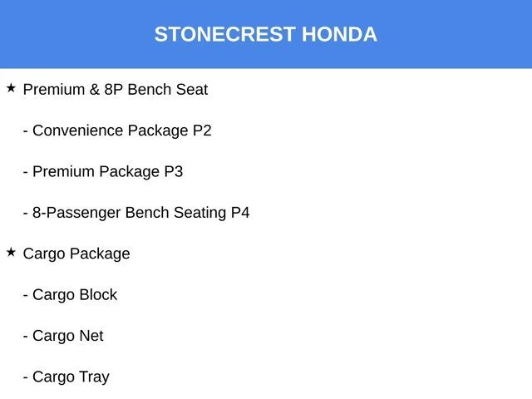
Task: Click the dash before Convenience Package
Action: (x=26, y=131)
